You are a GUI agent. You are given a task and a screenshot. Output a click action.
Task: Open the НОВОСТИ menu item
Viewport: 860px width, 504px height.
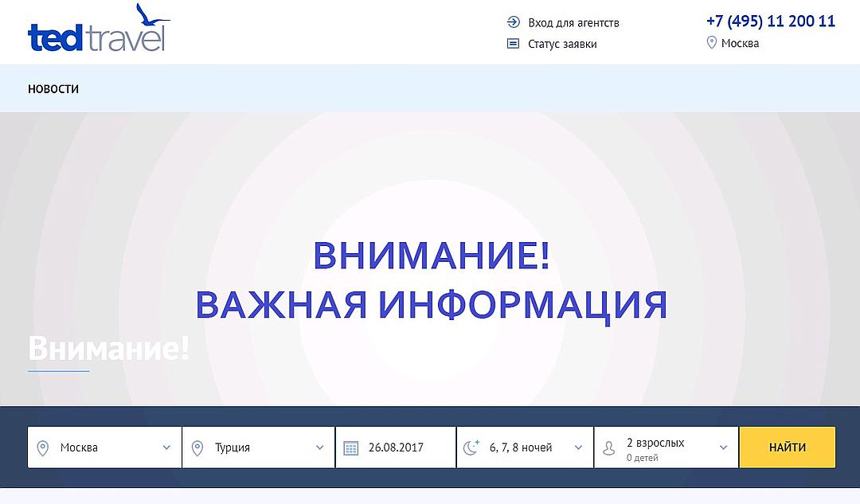[x=53, y=89]
